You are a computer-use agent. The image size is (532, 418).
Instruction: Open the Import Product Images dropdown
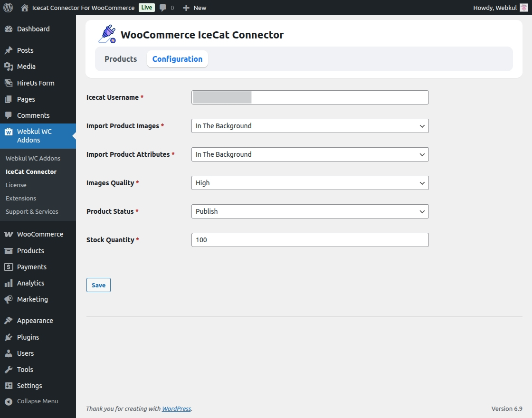(309, 126)
